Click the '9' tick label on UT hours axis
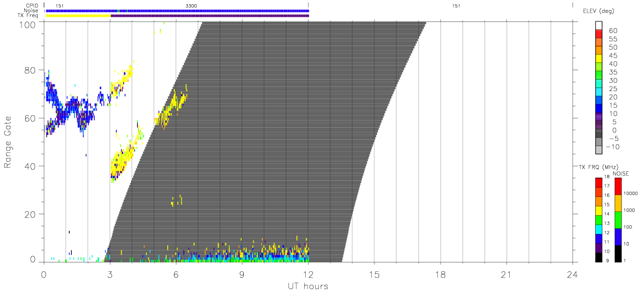644x297 pixels. pyautogui.click(x=242, y=274)
